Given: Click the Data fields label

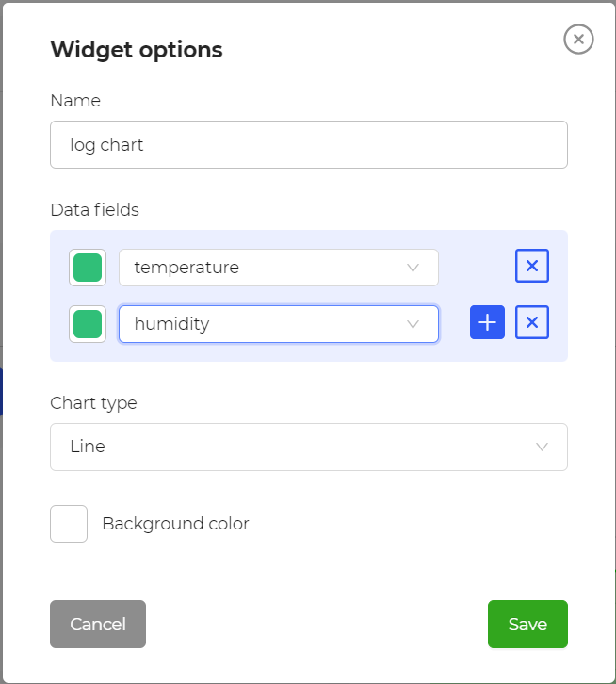Looking at the screenshot, I should point(94,209).
